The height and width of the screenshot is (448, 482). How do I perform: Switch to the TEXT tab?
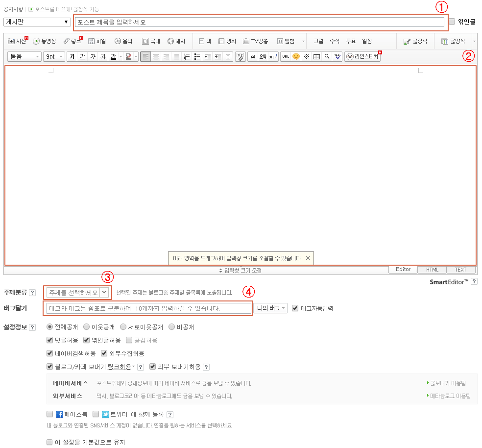pyautogui.click(x=460, y=269)
